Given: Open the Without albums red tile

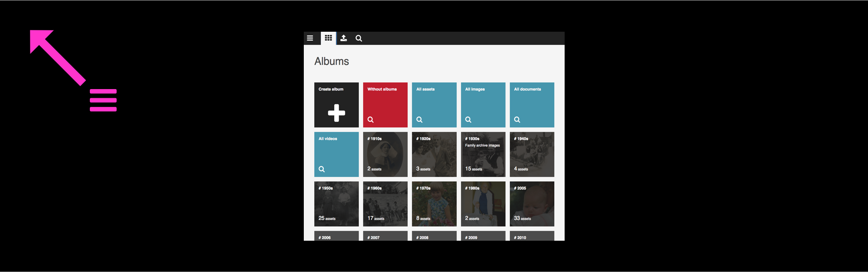Looking at the screenshot, I should (385, 105).
